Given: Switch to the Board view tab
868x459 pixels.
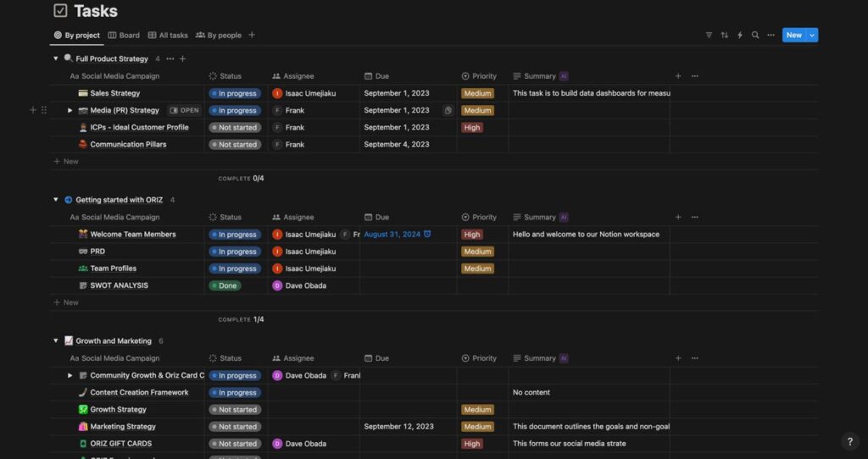Looking at the screenshot, I should click(x=124, y=35).
